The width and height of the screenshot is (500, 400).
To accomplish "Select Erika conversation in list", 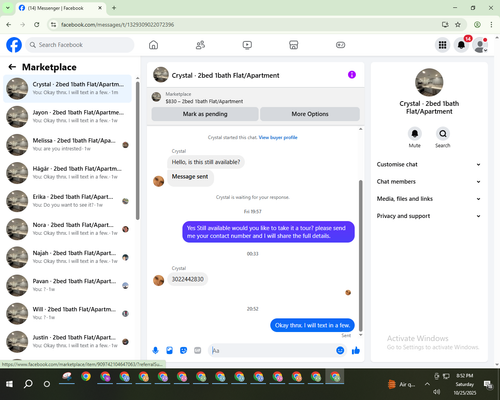I will click(x=67, y=201).
